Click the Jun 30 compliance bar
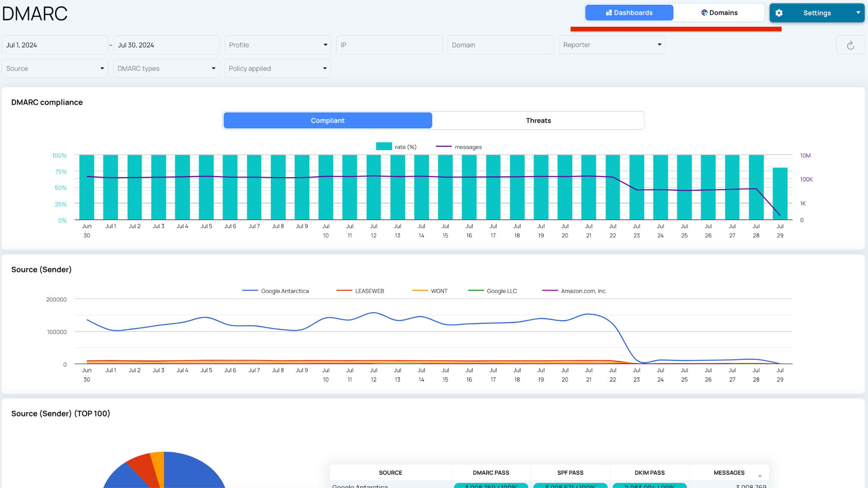This screenshot has height=488, width=868. 87,187
